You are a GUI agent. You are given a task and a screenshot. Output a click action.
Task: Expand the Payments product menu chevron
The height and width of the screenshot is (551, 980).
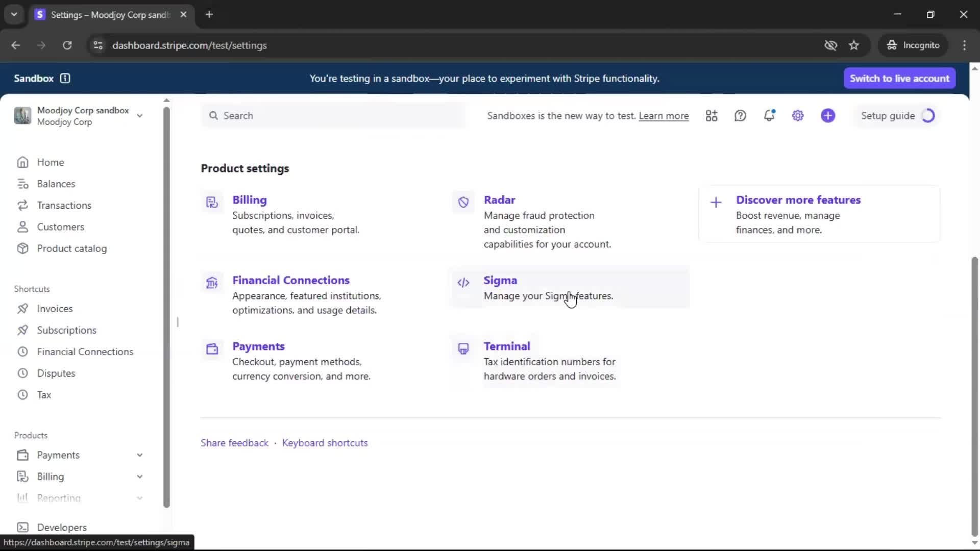coord(139,455)
